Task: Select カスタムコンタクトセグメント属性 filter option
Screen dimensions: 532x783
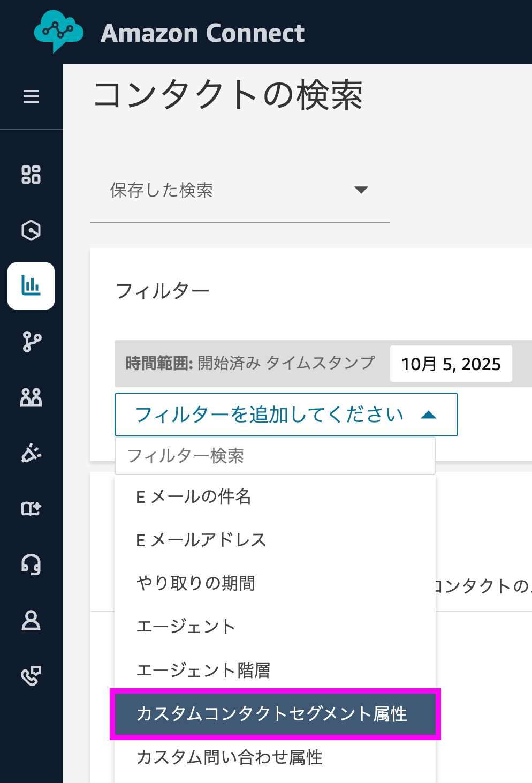Action: click(275, 714)
